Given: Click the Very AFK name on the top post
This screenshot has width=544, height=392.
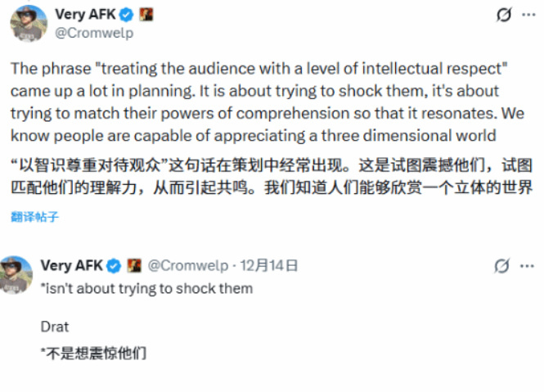Looking at the screenshot, I should (85, 15).
